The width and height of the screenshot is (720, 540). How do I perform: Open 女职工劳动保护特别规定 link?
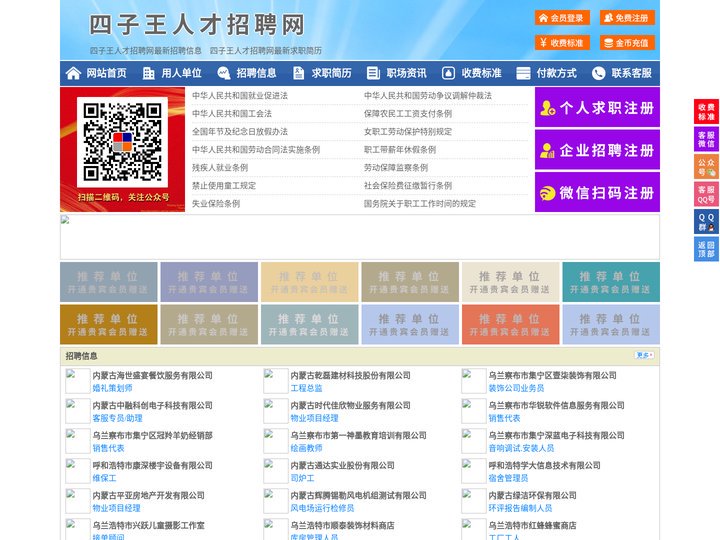pos(408,131)
